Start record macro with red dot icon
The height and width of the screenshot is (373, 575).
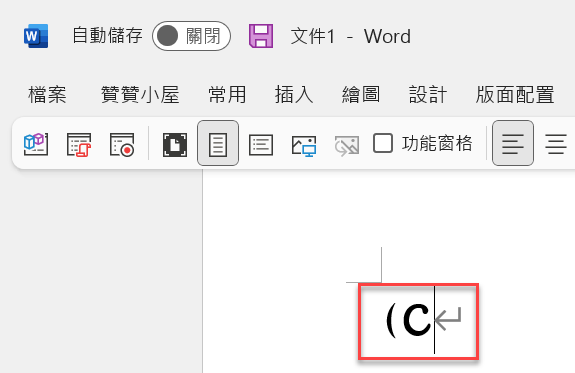coord(122,144)
